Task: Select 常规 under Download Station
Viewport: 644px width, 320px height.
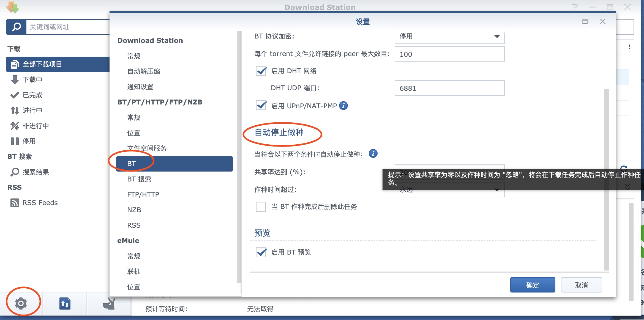Action: click(x=174, y=56)
